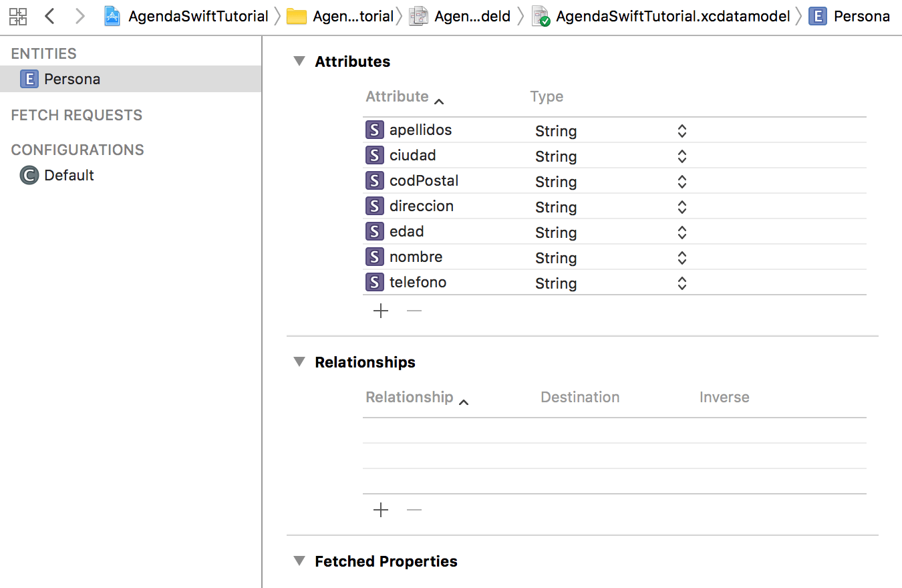Click the S icon beside telefono attribute
Screen dimensions: 902x588
[374, 282]
